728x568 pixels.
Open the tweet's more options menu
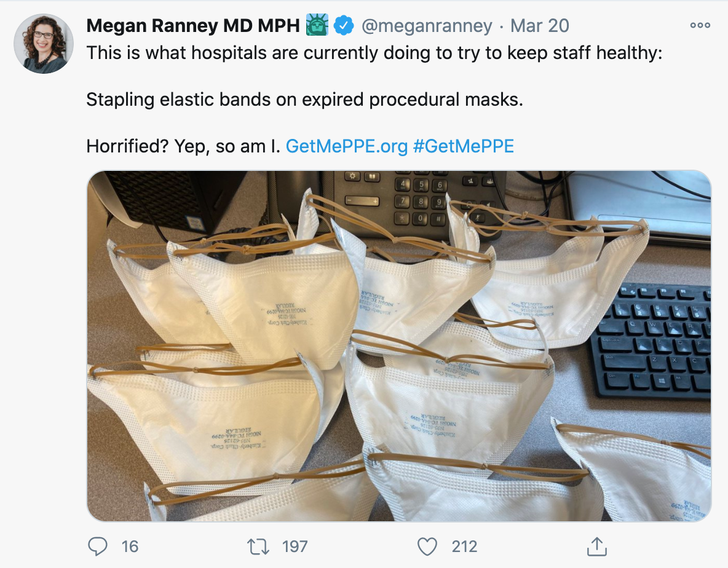coord(700,25)
